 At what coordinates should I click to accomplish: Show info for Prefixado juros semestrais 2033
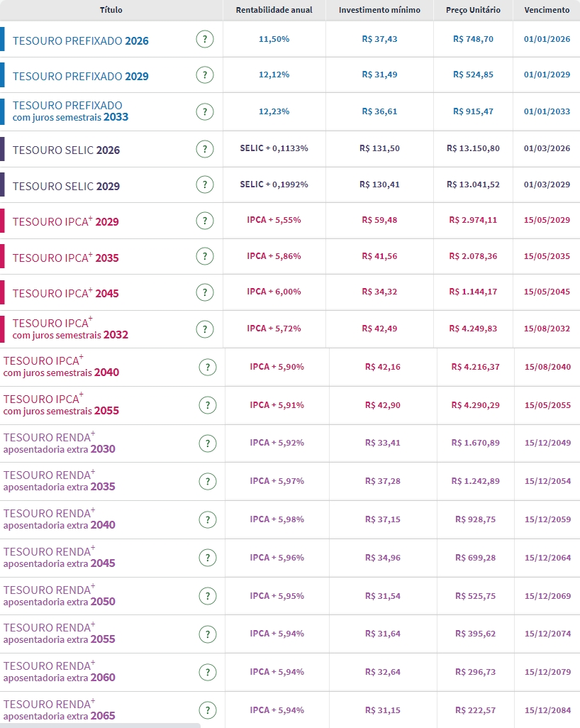point(205,111)
